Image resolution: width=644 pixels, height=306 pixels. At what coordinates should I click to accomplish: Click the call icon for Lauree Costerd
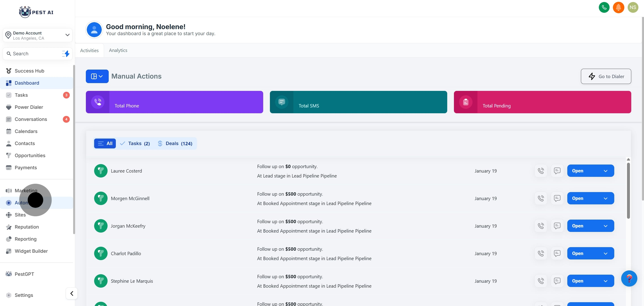tap(541, 171)
